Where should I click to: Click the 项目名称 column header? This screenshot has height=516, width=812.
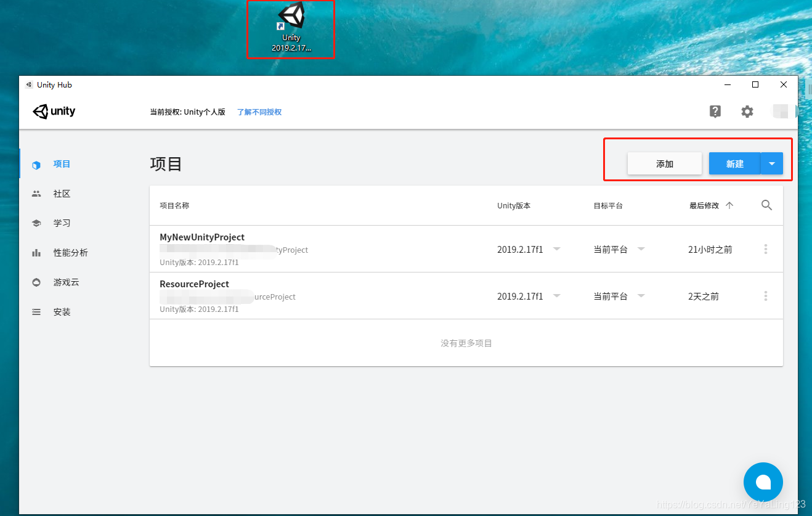174,206
